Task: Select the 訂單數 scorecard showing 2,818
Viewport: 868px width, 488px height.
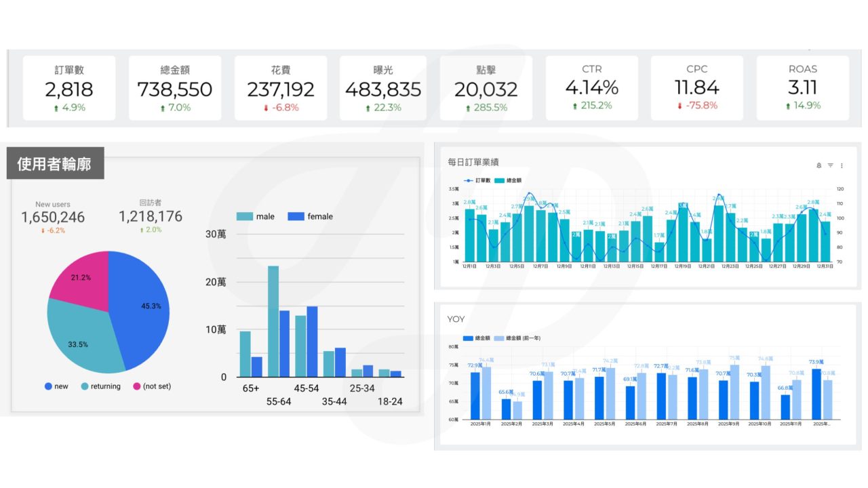Action: [x=69, y=88]
